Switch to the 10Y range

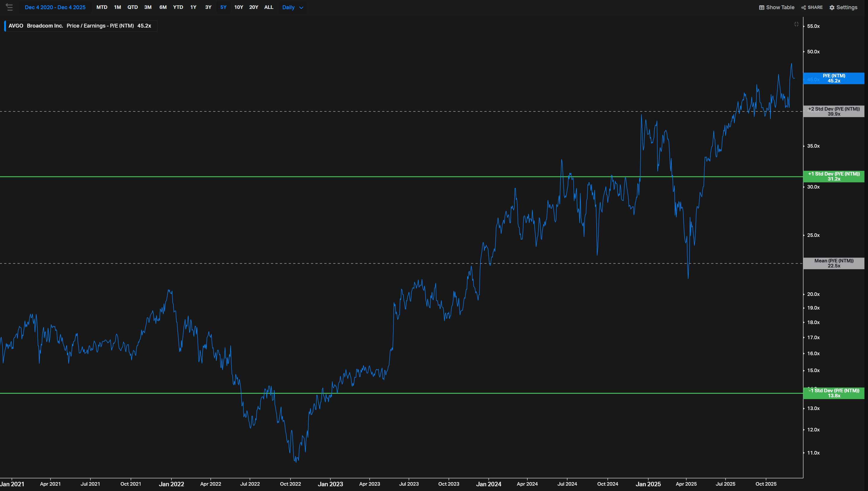pos(238,7)
